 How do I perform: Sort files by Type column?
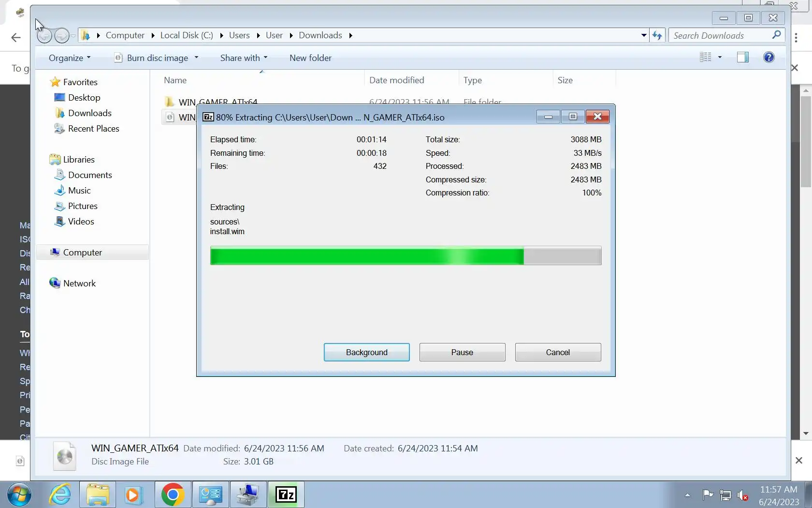click(x=505, y=80)
